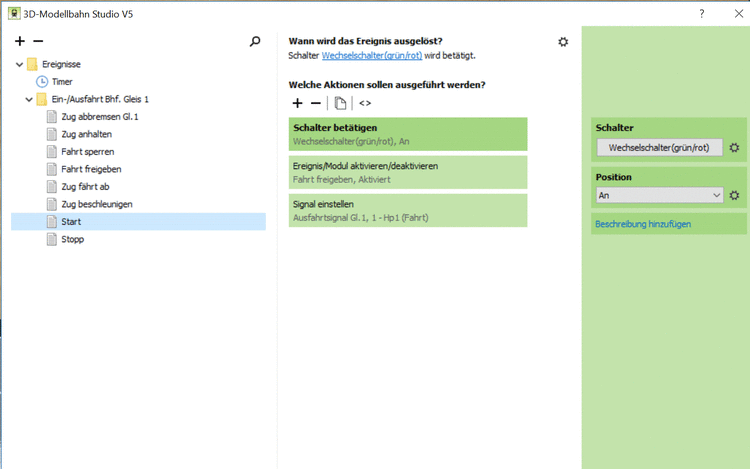Select the Signal einstellen action
750x469 pixels.
(407, 210)
